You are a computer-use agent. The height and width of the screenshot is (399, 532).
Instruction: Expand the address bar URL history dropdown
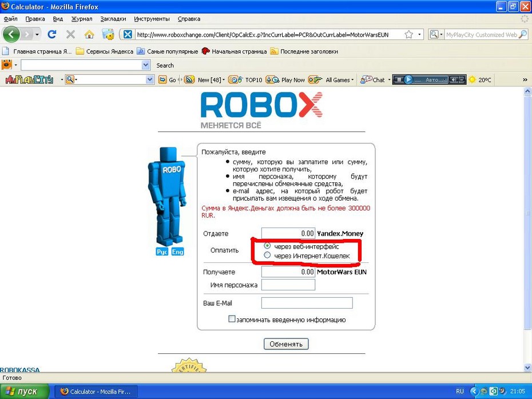(419, 34)
